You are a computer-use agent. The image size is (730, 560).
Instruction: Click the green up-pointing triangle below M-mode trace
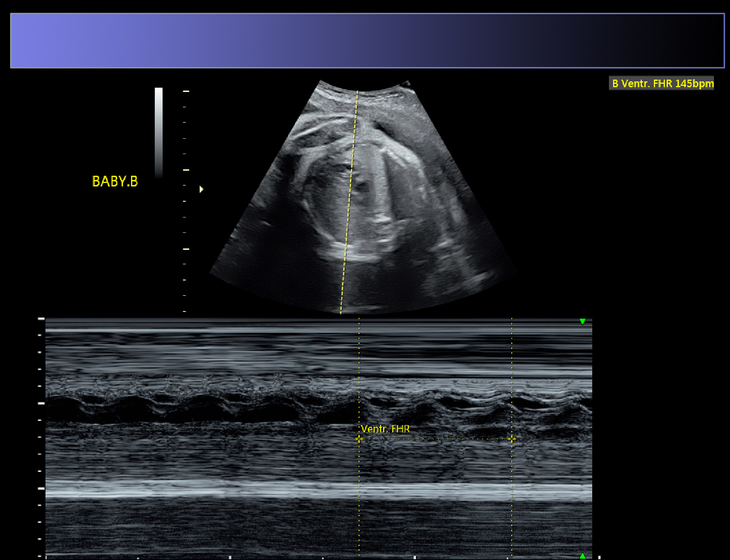pos(582,555)
